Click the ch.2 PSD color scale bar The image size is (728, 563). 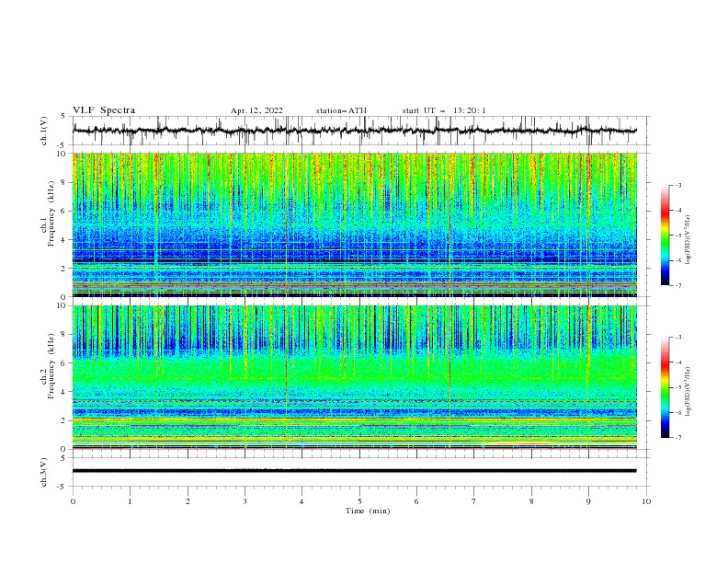665,387
